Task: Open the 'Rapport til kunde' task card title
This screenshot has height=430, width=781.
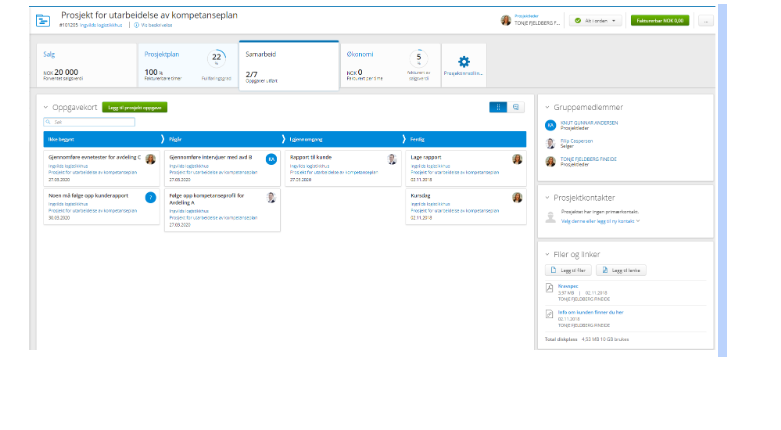Action: [x=311, y=157]
